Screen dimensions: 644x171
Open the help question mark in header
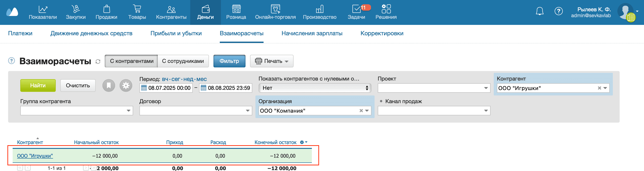[x=558, y=11]
